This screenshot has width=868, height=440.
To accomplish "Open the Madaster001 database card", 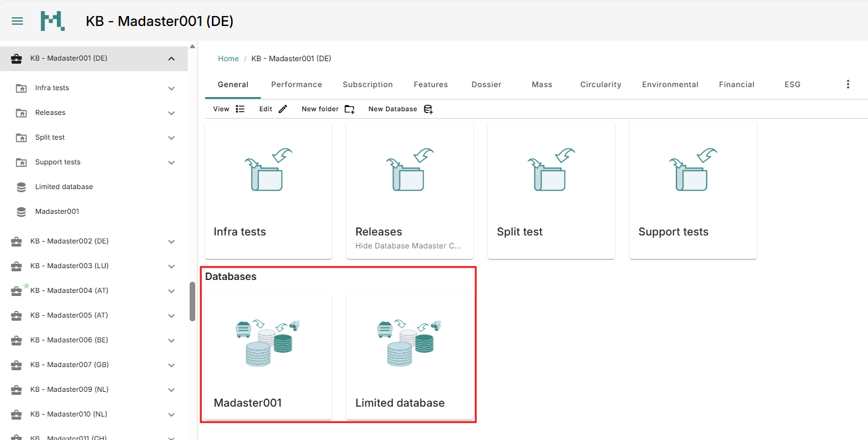I will coord(267,357).
